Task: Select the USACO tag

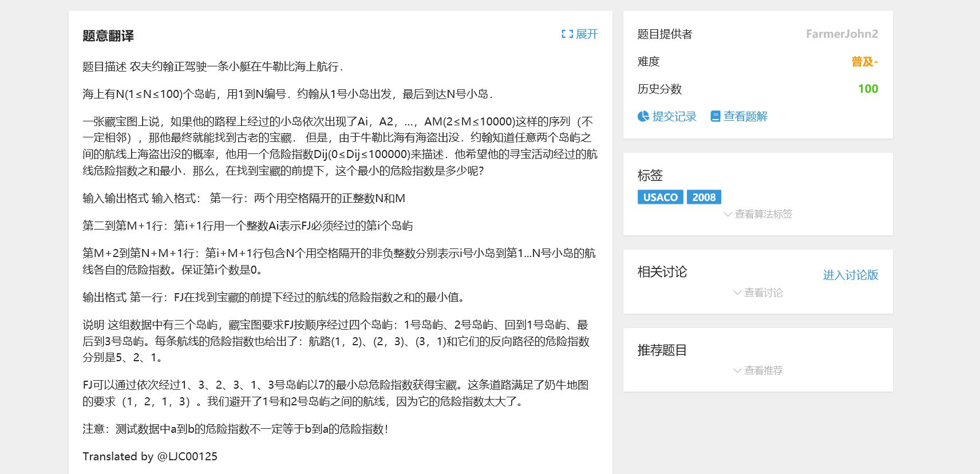Action: (x=660, y=197)
